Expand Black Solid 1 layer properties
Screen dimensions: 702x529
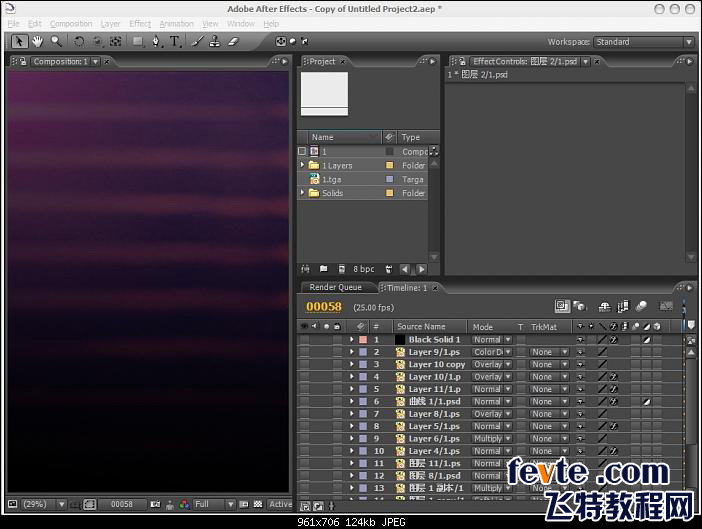[351, 340]
